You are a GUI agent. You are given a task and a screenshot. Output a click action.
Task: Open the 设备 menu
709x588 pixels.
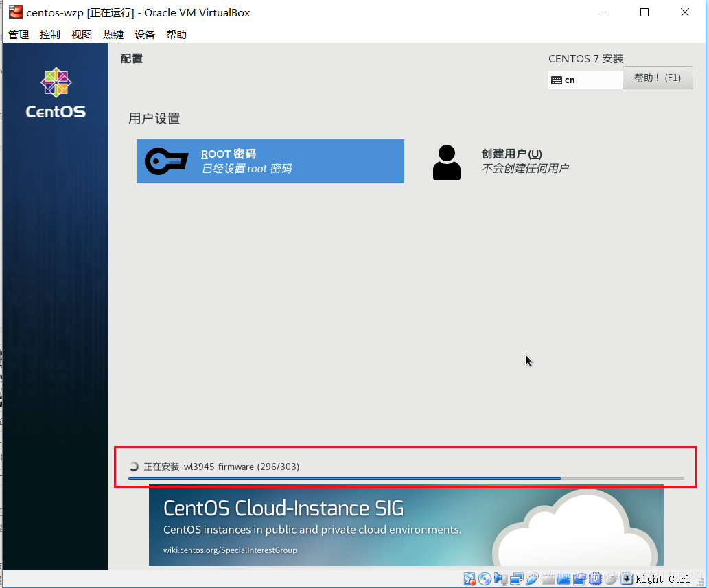[145, 35]
